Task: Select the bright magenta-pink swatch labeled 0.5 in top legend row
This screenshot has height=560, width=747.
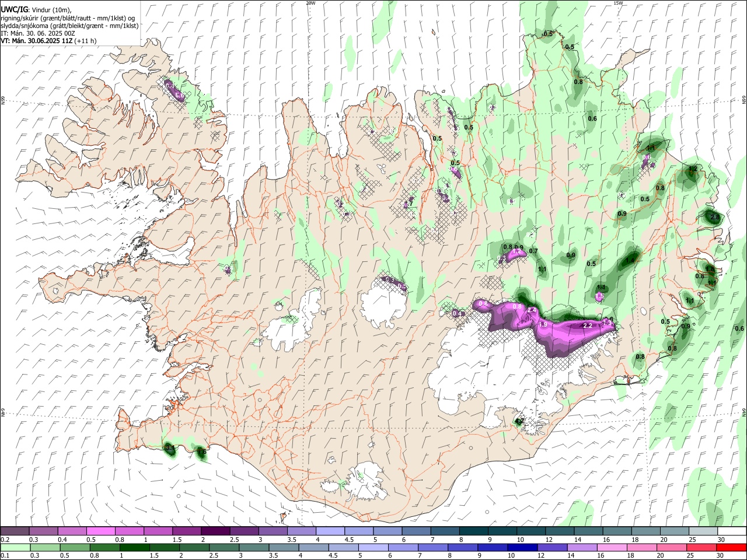Action: [100, 531]
